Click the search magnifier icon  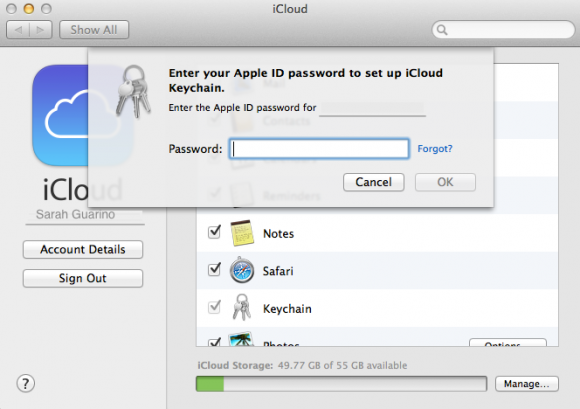point(442,30)
